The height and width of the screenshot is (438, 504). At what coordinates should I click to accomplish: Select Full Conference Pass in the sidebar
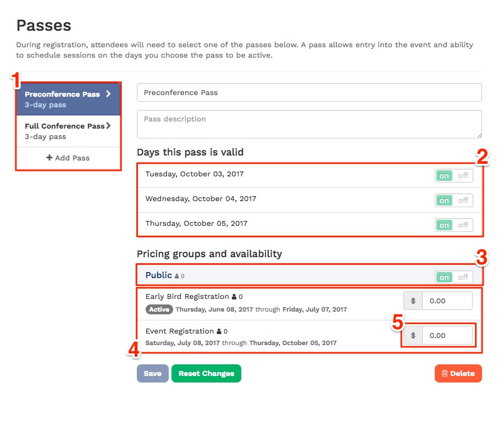point(68,131)
